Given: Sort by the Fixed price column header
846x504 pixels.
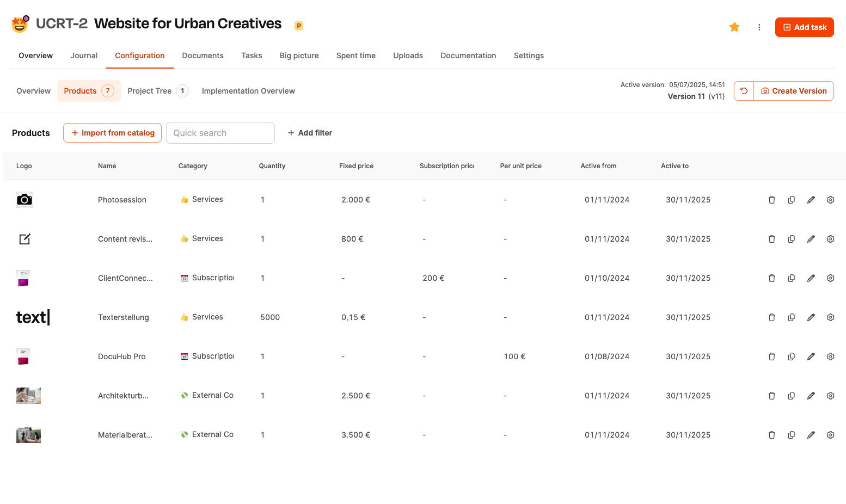Looking at the screenshot, I should point(356,166).
